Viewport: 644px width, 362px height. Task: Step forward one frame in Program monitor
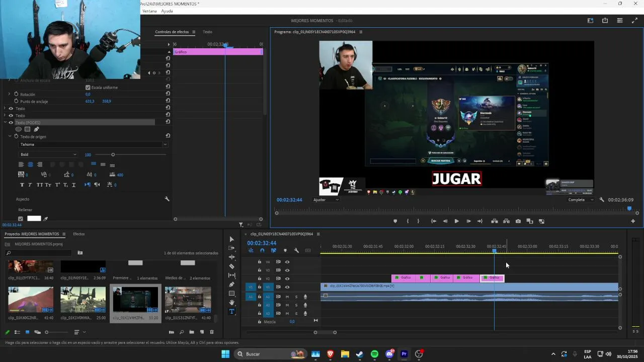point(468,221)
